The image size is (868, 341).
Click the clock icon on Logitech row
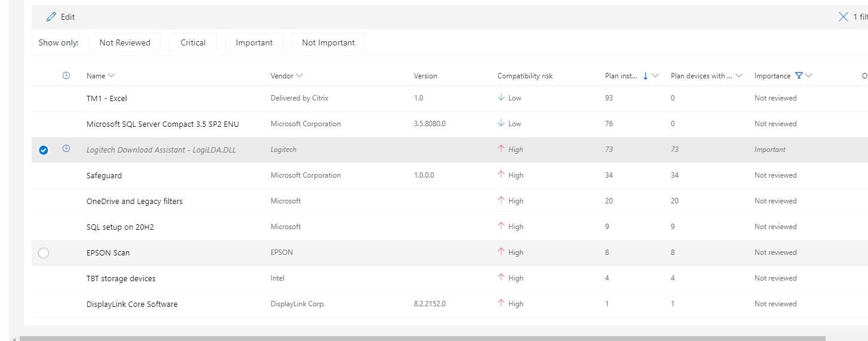pos(66,149)
